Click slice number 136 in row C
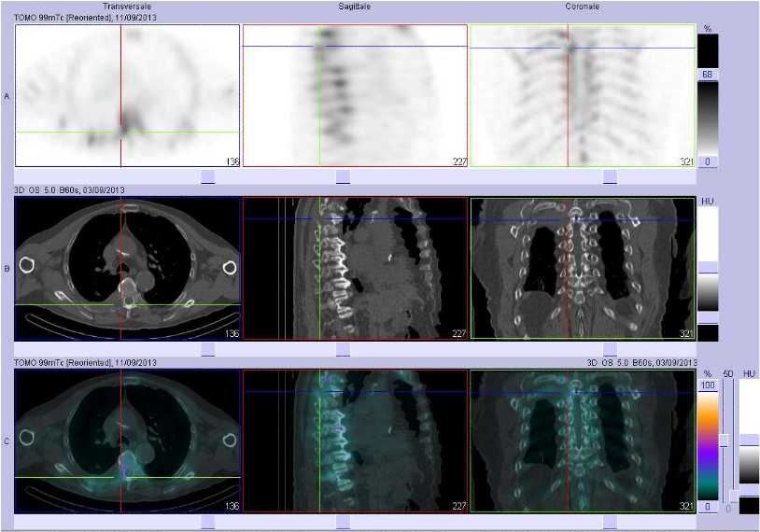 (x=232, y=506)
